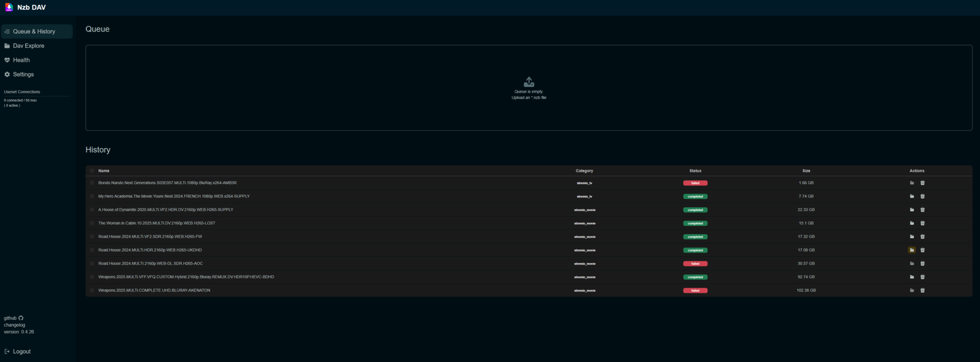Open the changelog link
Image resolution: width=980 pixels, height=362 pixels.
click(14, 325)
